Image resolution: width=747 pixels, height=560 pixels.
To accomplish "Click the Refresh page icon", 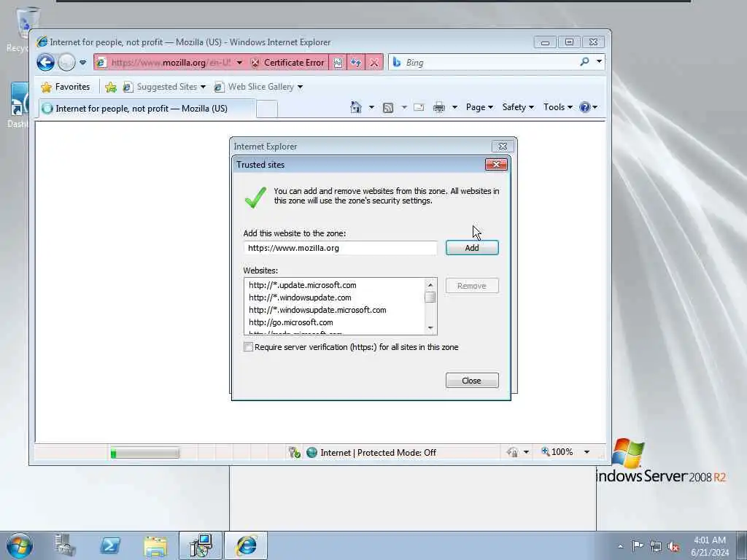I will point(356,63).
